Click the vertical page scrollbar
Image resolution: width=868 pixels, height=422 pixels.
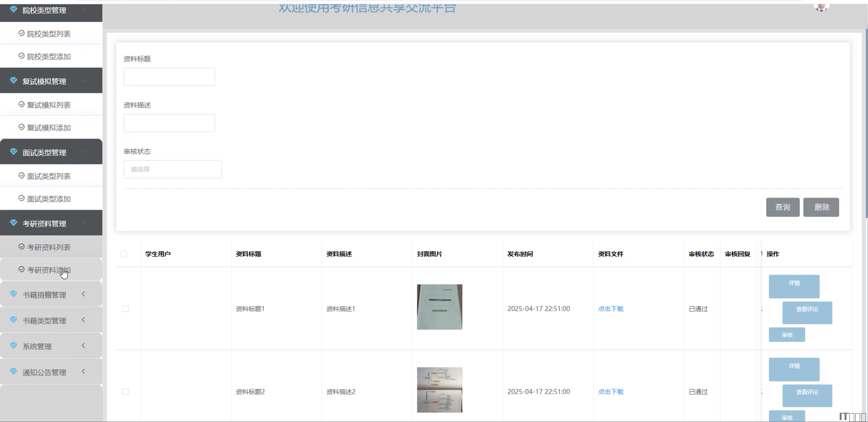[866, 122]
